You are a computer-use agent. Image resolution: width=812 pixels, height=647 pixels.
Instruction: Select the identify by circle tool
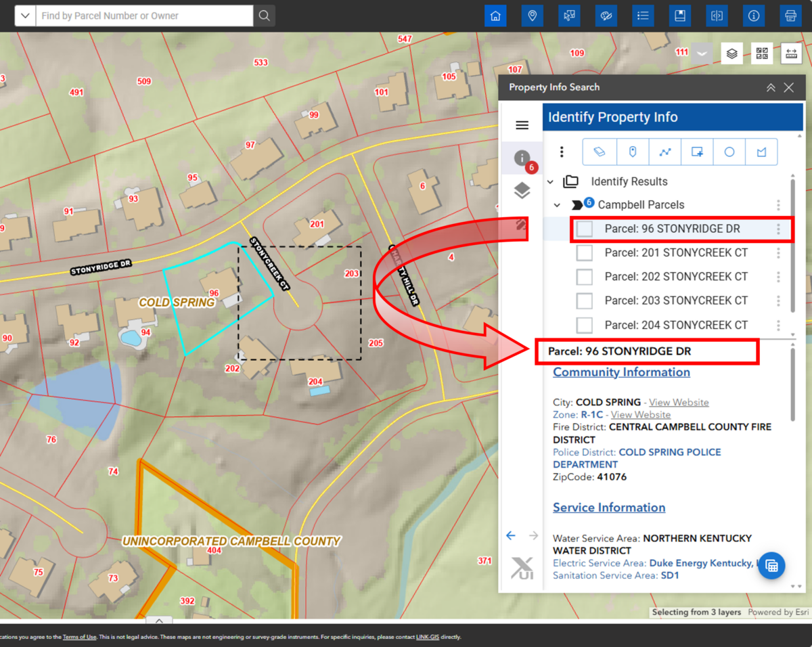729,152
